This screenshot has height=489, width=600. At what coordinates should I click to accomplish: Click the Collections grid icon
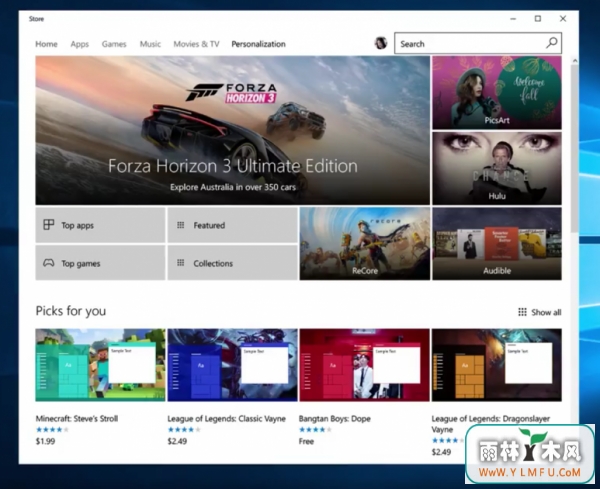(x=181, y=263)
